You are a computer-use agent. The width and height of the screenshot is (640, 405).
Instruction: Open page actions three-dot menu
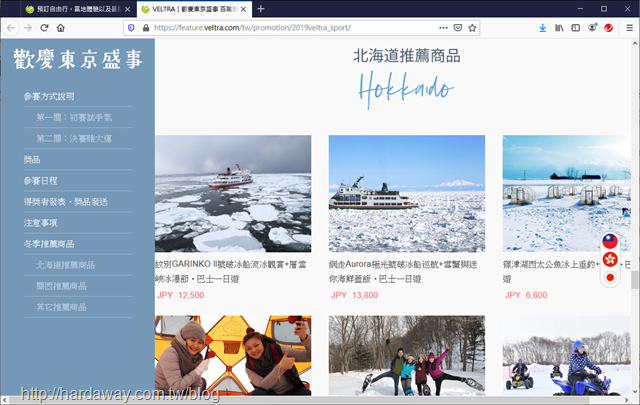pyautogui.click(x=443, y=28)
